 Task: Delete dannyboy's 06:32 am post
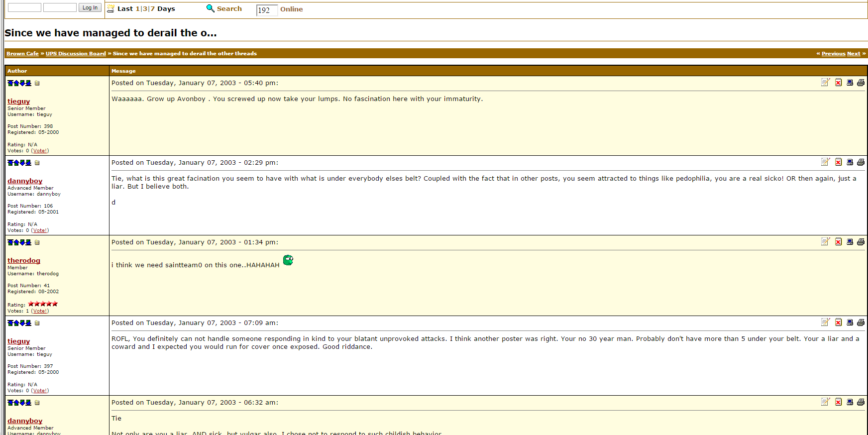click(x=839, y=402)
